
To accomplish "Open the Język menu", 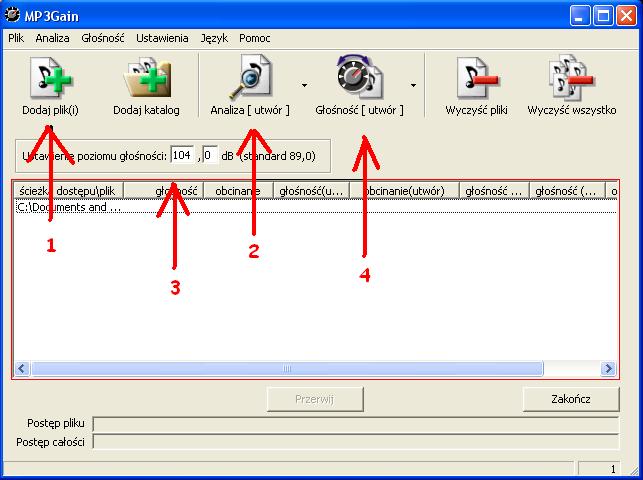I will point(214,38).
